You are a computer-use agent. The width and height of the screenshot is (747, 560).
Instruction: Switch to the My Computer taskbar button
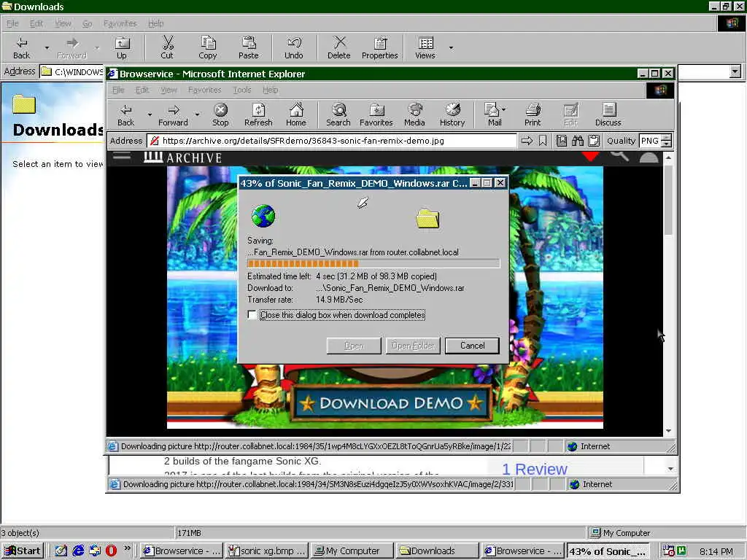click(352, 551)
